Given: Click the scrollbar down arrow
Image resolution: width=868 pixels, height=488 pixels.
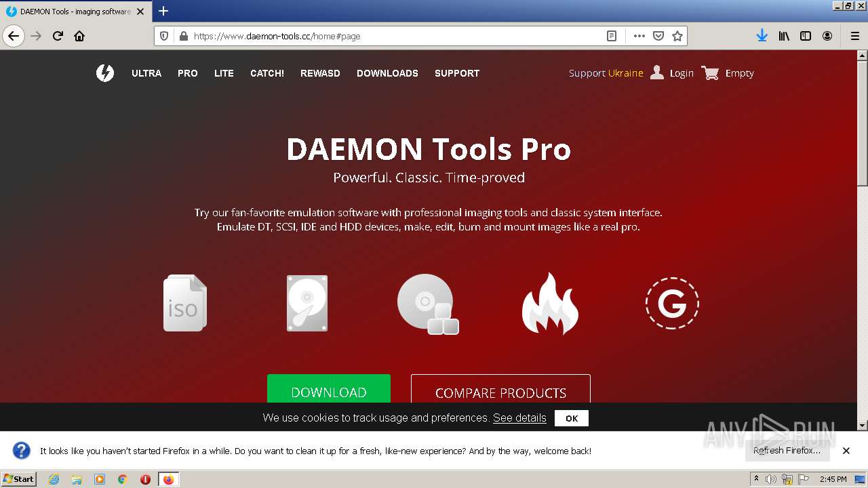Looking at the screenshot, I should point(862,425).
